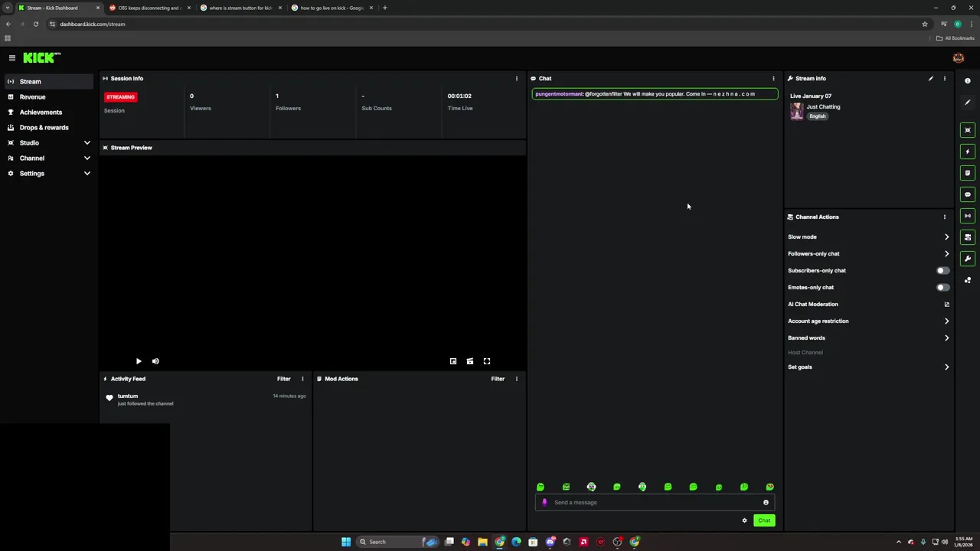Viewport: 980px width, 551px height.
Task: Go to Revenue in sidebar
Action: coord(49,97)
